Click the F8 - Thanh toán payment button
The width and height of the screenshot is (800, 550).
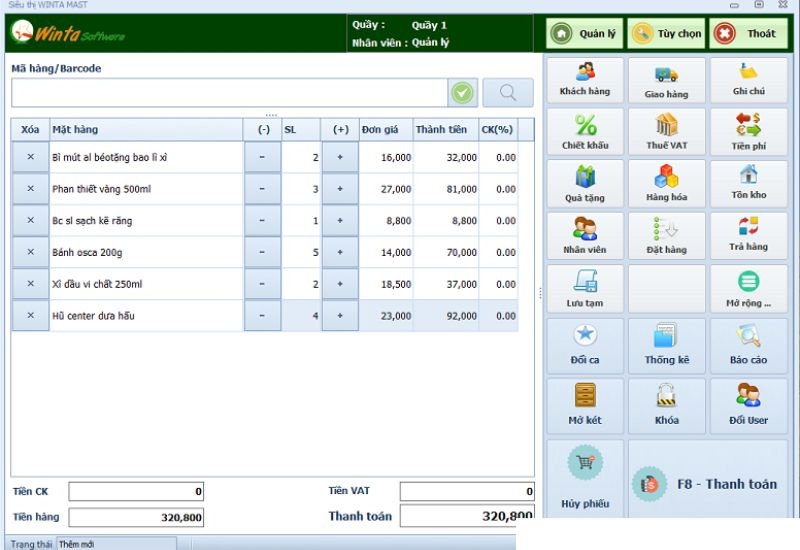click(x=708, y=479)
